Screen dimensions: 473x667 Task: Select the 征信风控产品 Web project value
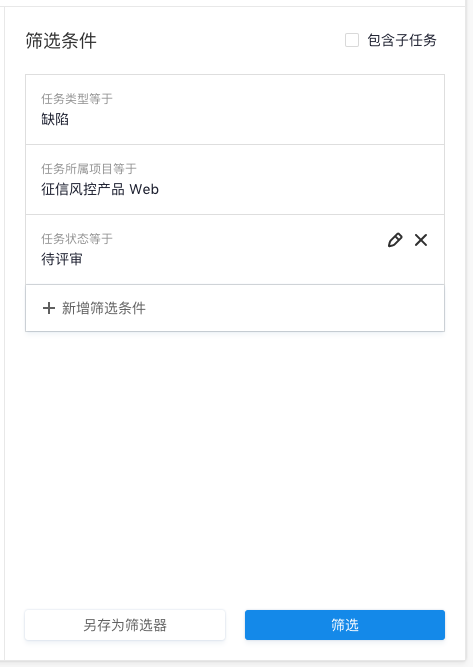(x=100, y=189)
